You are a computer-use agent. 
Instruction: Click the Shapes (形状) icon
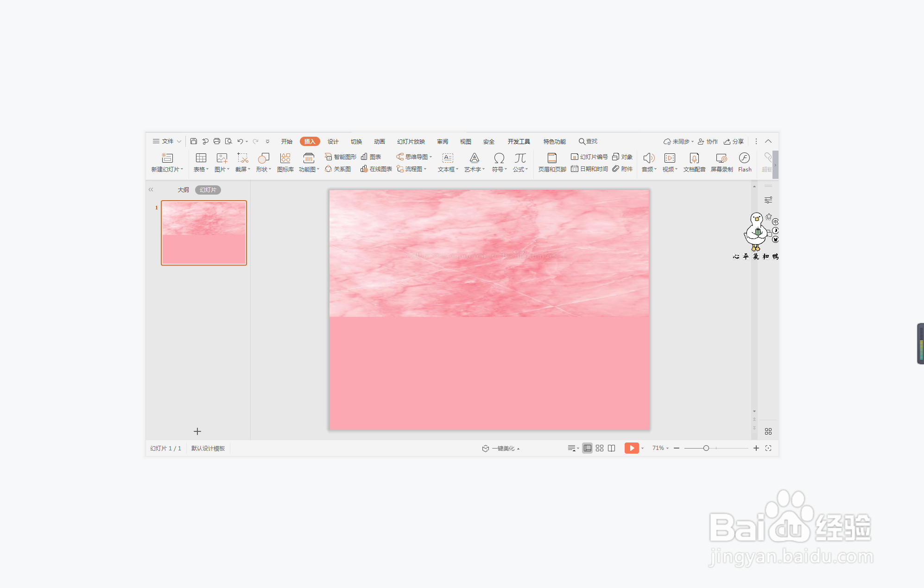click(264, 158)
